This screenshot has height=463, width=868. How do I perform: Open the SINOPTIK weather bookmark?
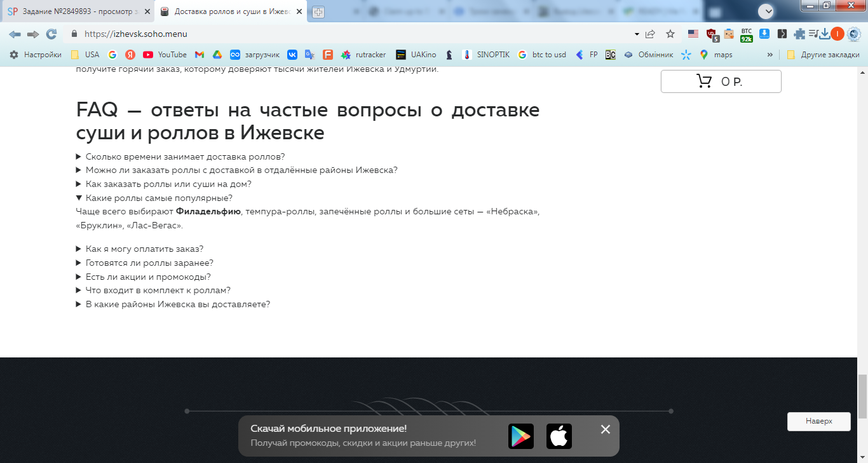(486, 55)
